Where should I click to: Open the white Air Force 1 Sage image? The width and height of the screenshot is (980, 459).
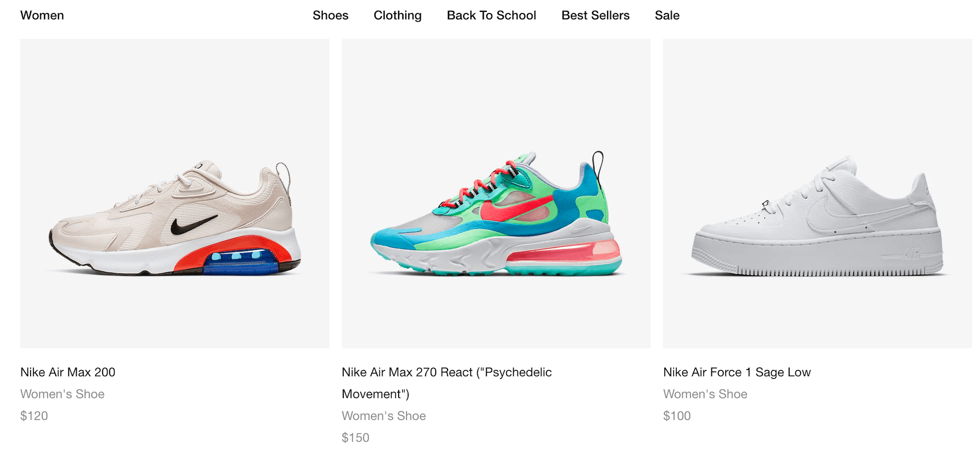817,193
